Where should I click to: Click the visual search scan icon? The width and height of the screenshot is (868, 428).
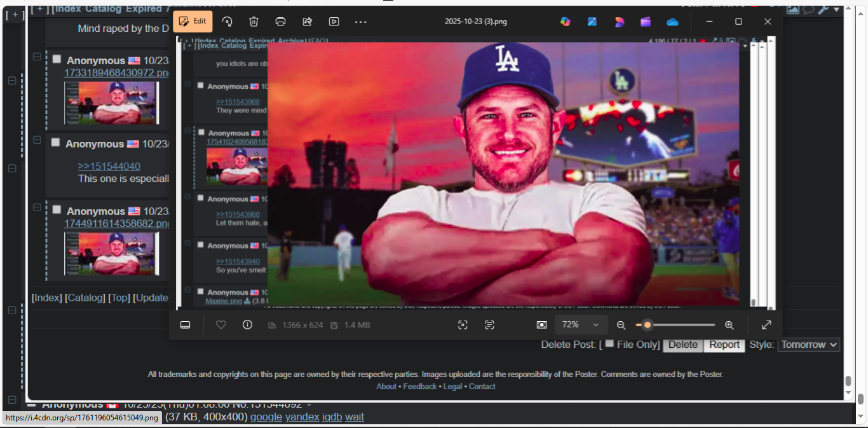click(x=463, y=325)
